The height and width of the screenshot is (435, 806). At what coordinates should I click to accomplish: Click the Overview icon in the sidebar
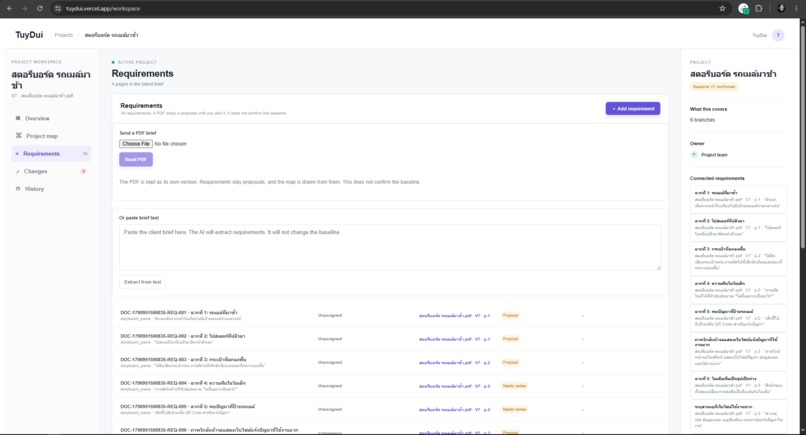[x=18, y=118]
